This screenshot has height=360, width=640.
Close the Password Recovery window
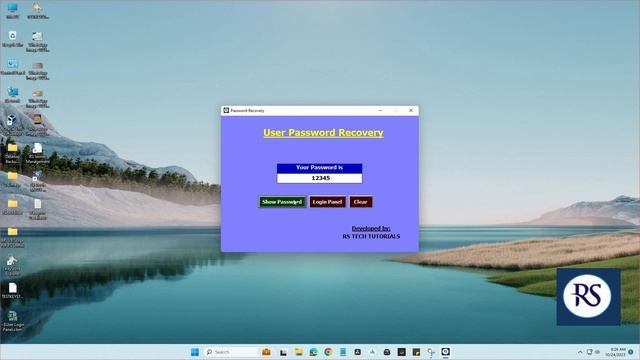pyautogui.click(x=411, y=110)
